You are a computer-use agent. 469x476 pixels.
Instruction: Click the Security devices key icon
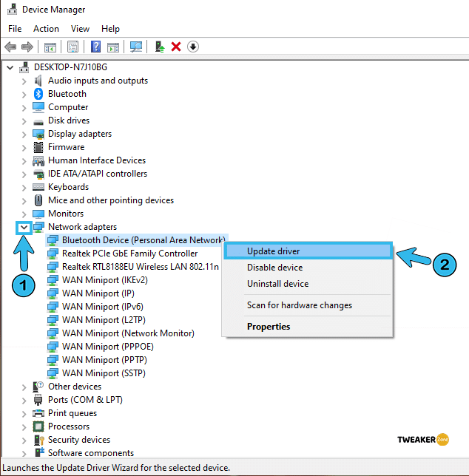click(x=39, y=440)
